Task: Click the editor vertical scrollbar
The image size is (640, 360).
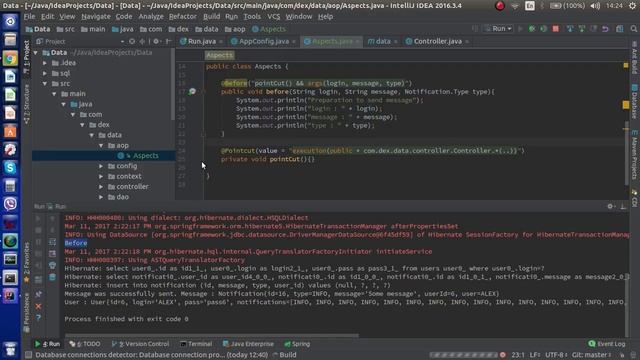Action: coord(626,153)
